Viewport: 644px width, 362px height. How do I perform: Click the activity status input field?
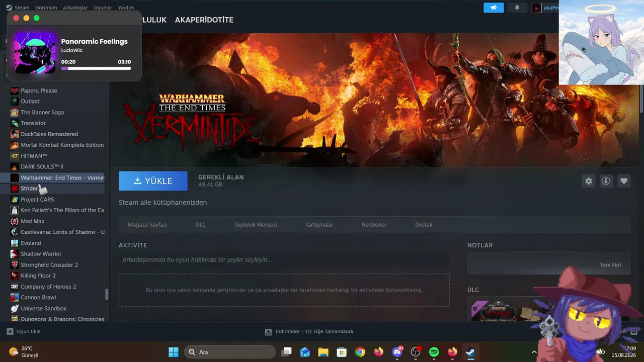coord(284,260)
